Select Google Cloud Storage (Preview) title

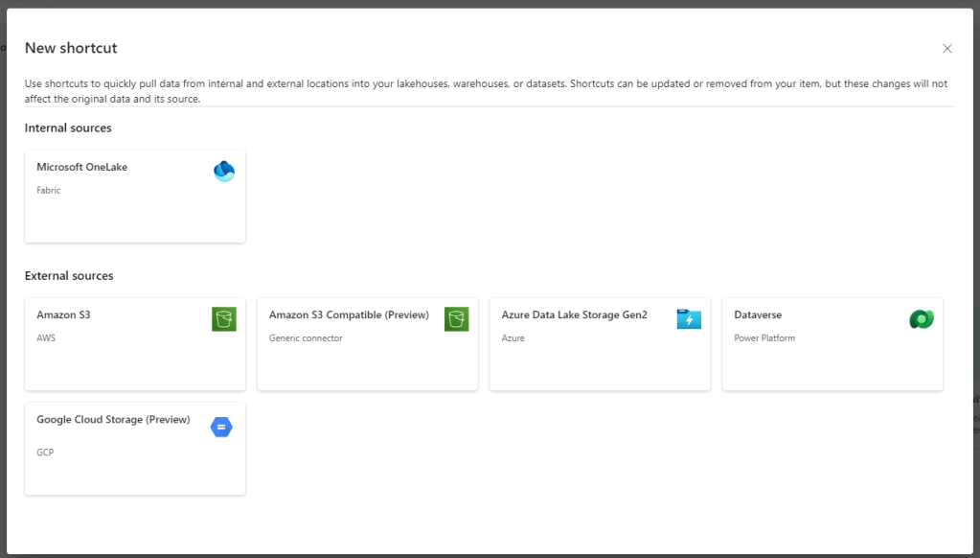[113, 420]
